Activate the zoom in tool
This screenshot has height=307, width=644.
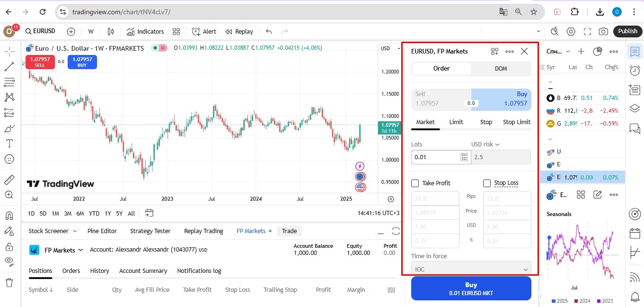tap(9, 195)
